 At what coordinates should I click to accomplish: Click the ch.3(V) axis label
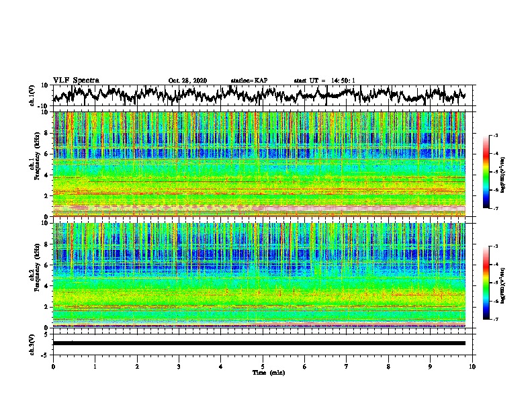(32, 345)
